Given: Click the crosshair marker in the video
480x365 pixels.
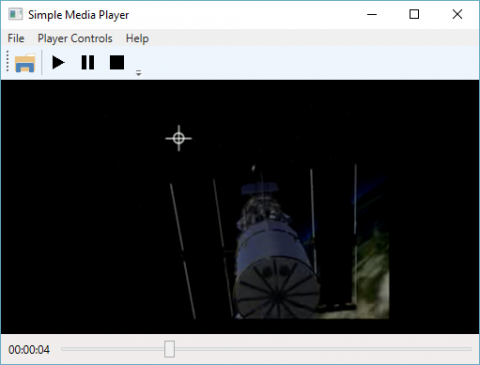Looking at the screenshot, I should point(179,138).
